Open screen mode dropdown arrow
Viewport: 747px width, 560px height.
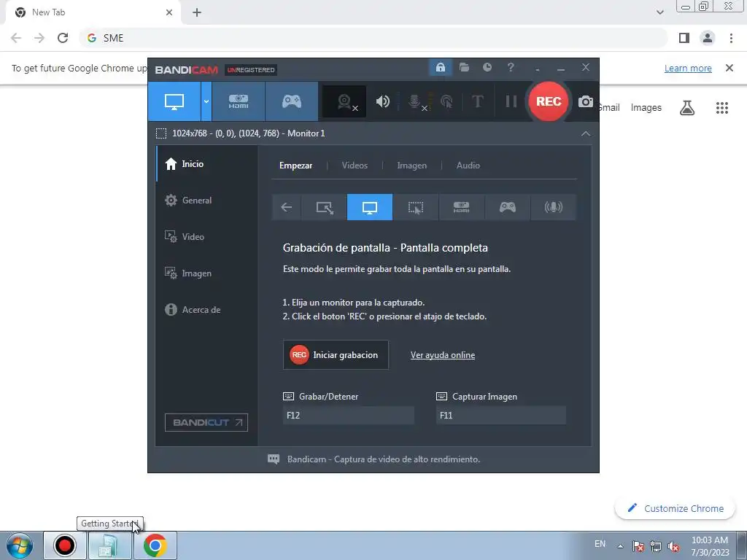(x=206, y=101)
